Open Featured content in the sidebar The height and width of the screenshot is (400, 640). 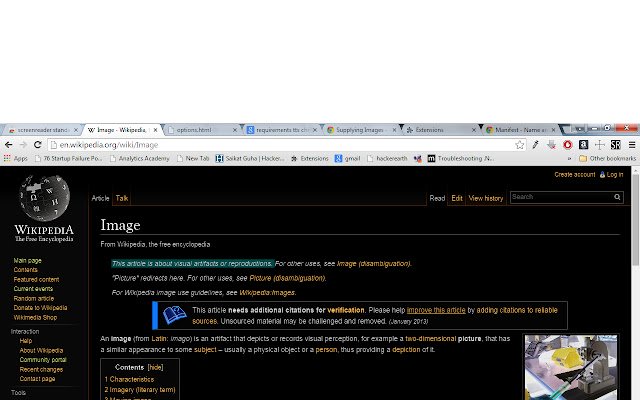click(x=36, y=280)
